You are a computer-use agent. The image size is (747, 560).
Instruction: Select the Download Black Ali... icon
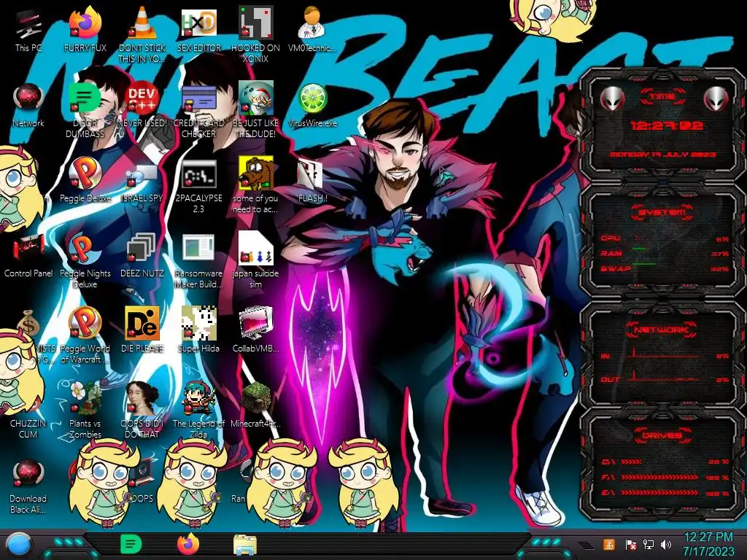28,486
